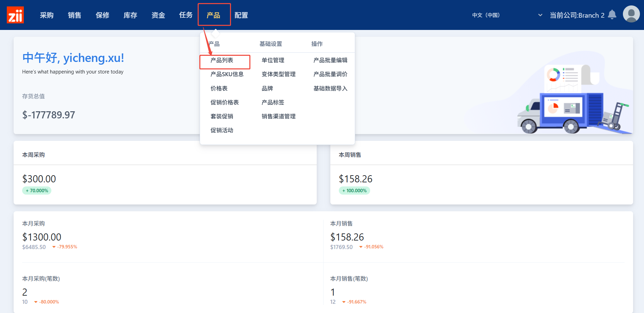The height and width of the screenshot is (313, 644).
Task: Click the monthly purchase value $1300.00
Action: point(42,237)
